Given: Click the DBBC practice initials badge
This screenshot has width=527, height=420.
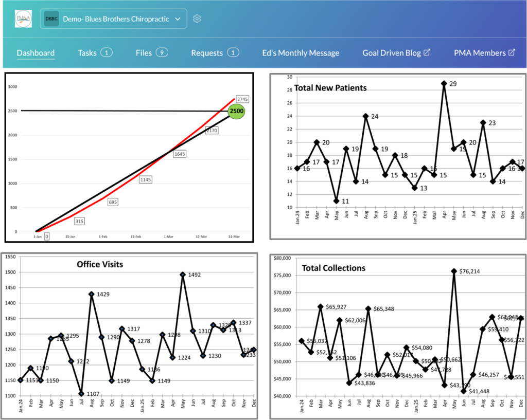Looking at the screenshot, I should point(51,18).
